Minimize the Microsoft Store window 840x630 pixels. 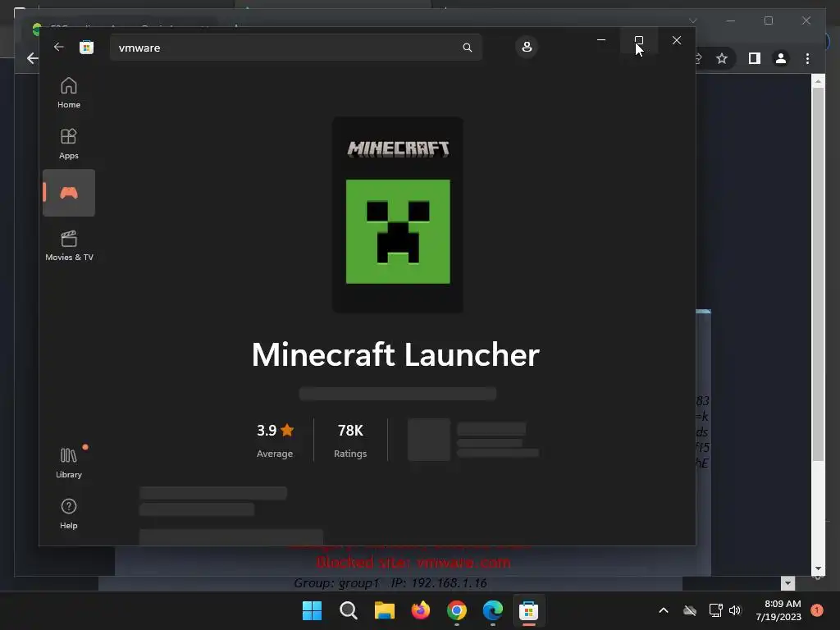pyautogui.click(x=601, y=40)
